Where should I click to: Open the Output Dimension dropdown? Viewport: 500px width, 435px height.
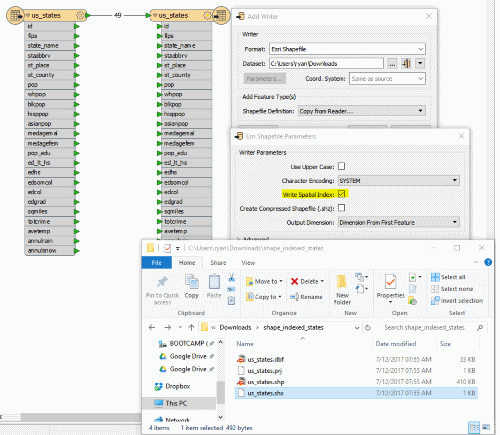[399, 222]
